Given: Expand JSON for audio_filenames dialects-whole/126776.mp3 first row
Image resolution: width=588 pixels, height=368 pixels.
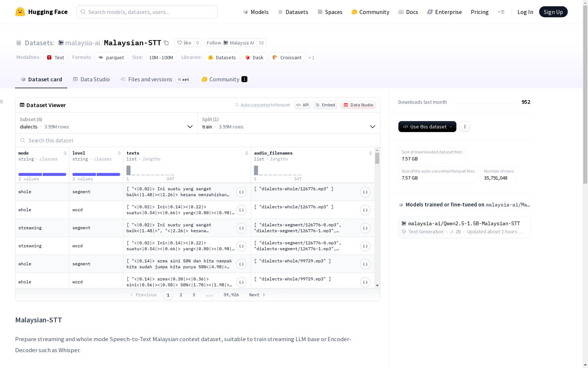Looking at the screenshot, I should [x=365, y=192].
